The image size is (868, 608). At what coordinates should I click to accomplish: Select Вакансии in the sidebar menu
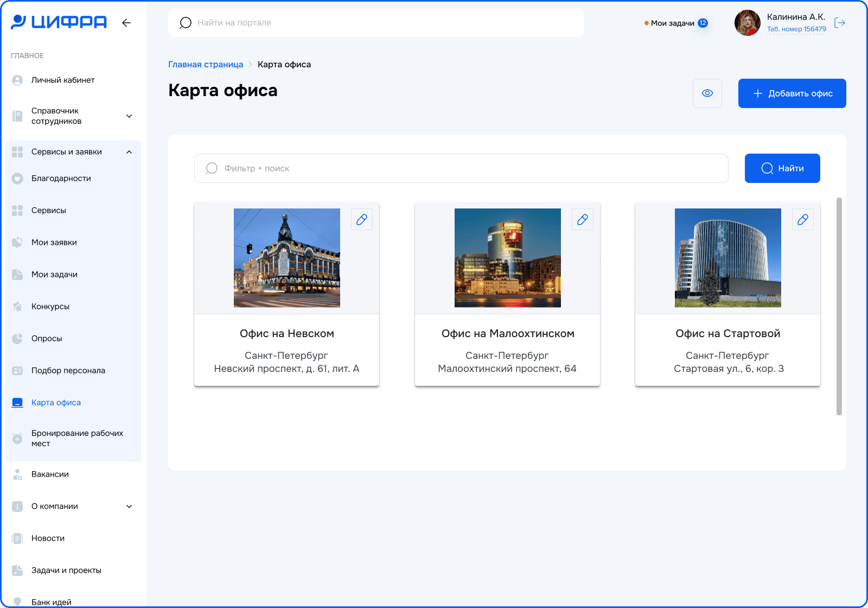point(50,474)
